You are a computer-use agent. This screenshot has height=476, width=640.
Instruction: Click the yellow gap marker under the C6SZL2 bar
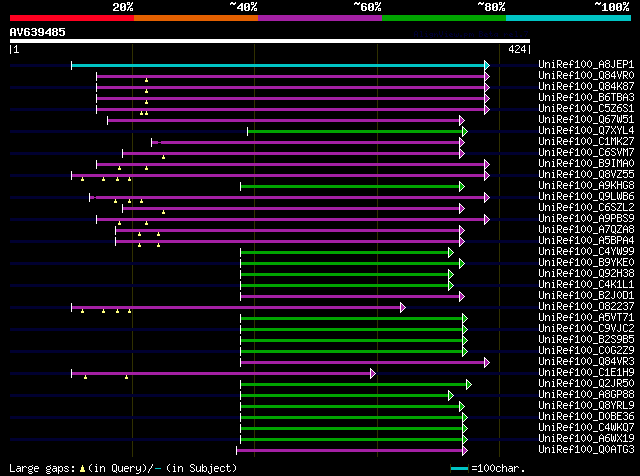163,212
